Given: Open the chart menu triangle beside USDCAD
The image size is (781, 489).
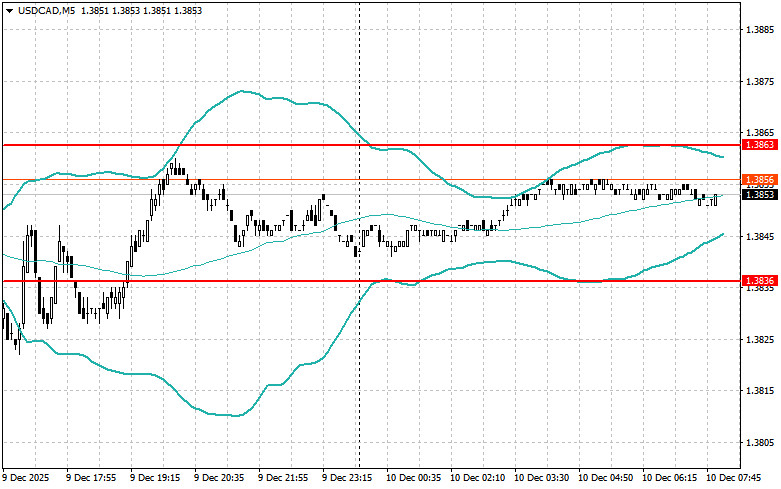Looking at the screenshot, I should click(10, 10).
